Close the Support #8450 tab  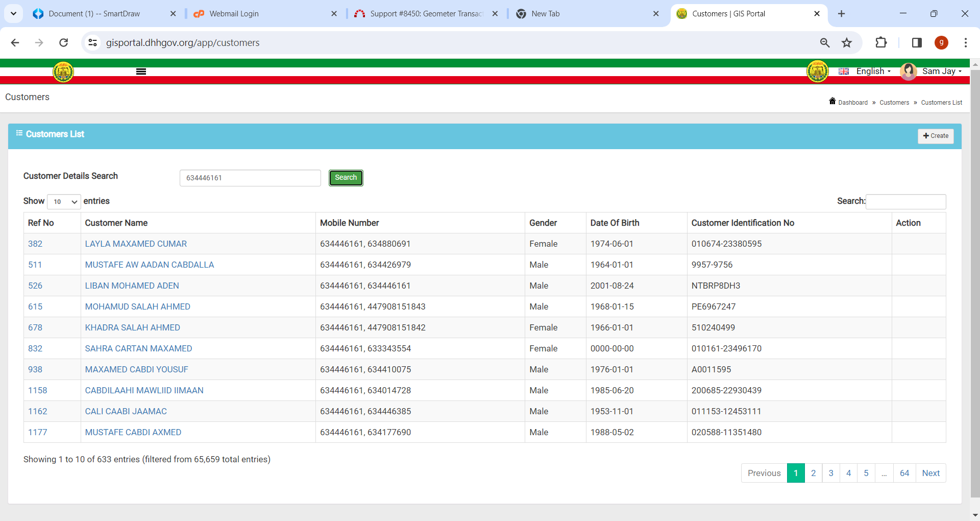(x=495, y=14)
